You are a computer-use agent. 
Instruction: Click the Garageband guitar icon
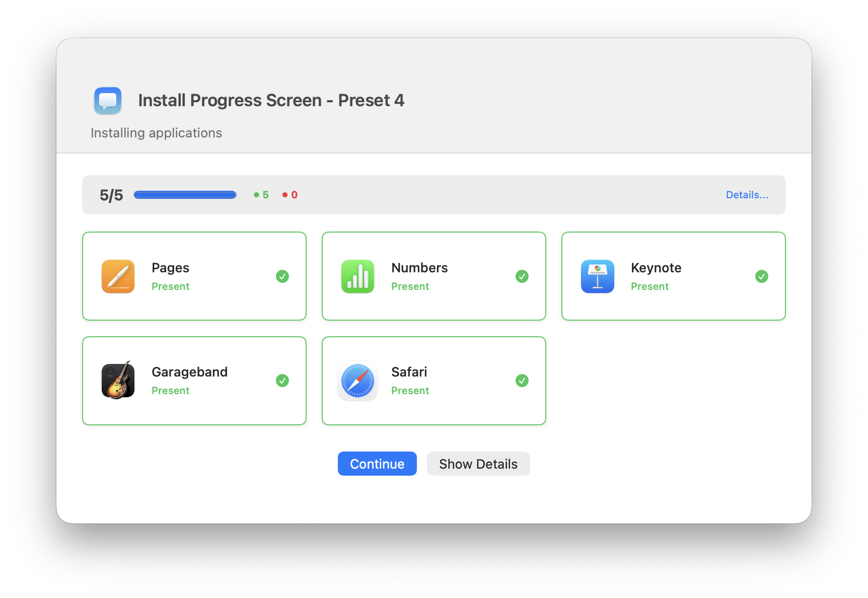(118, 381)
